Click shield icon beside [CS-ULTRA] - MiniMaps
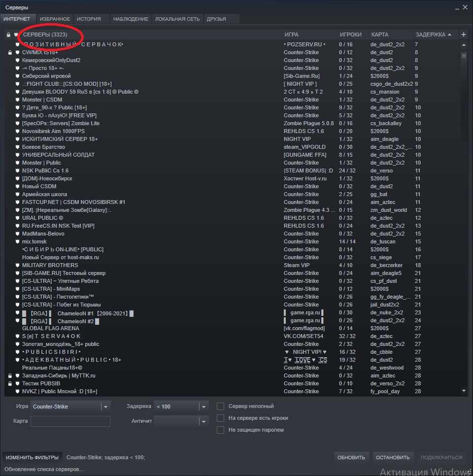The height and width of the screenshot is (476, 473). point(17,289)
